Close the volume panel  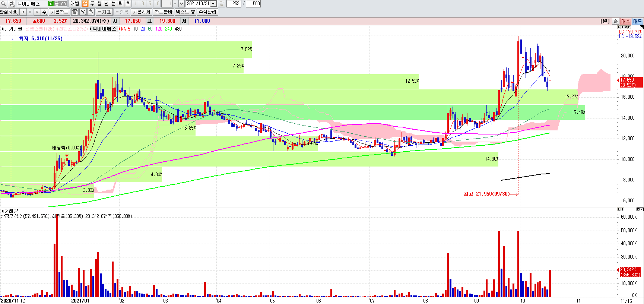[x=642, y=209]
